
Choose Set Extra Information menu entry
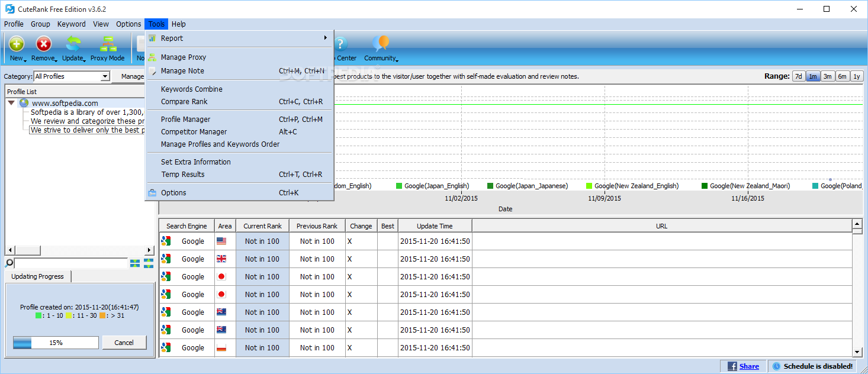[x=240, y=162]
